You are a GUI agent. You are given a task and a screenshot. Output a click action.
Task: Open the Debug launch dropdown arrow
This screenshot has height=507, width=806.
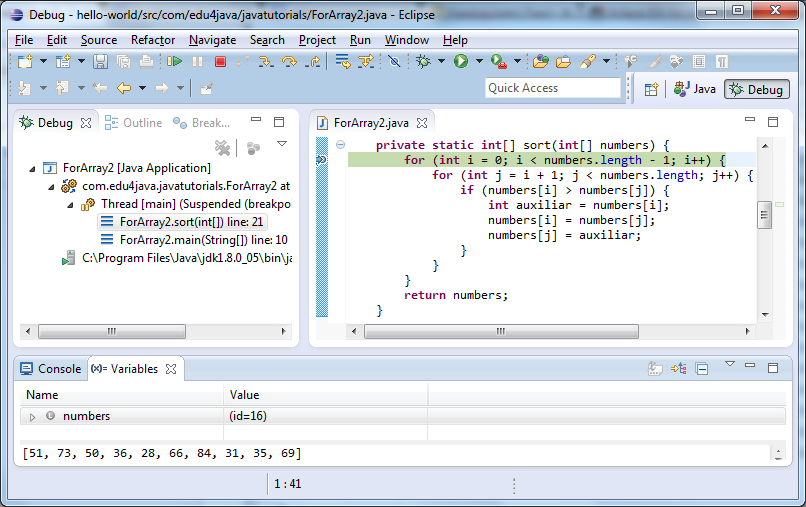coord(440,62)
